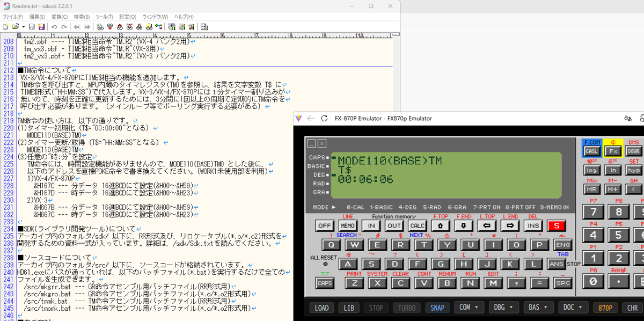
Task: Jump to previous position arrow icon
Action: (77, 26)
